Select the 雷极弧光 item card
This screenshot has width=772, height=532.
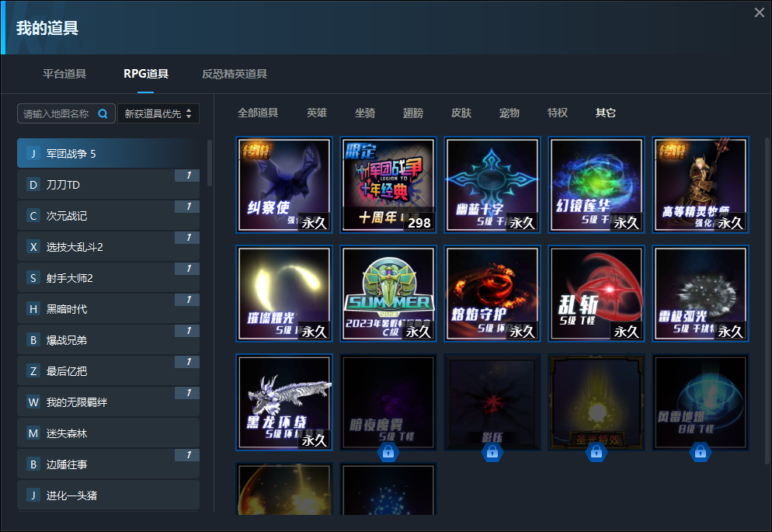point(701,294)
